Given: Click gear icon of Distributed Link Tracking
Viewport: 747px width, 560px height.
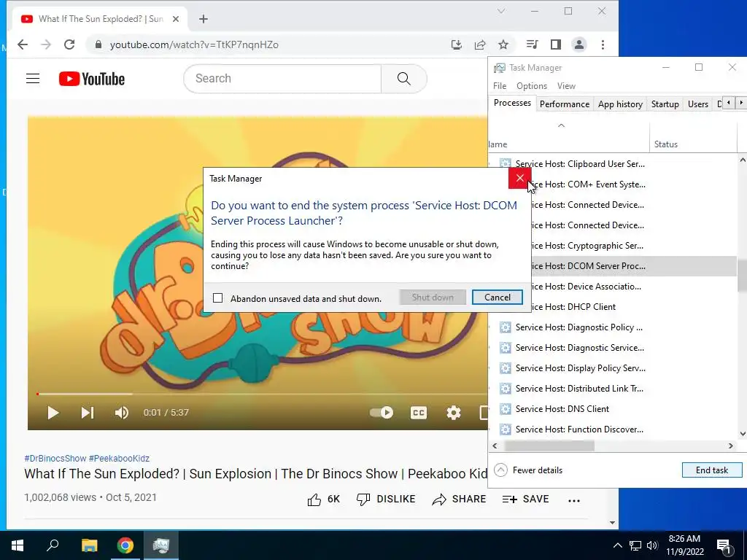Looking at the screenshot, I should 505,389.
